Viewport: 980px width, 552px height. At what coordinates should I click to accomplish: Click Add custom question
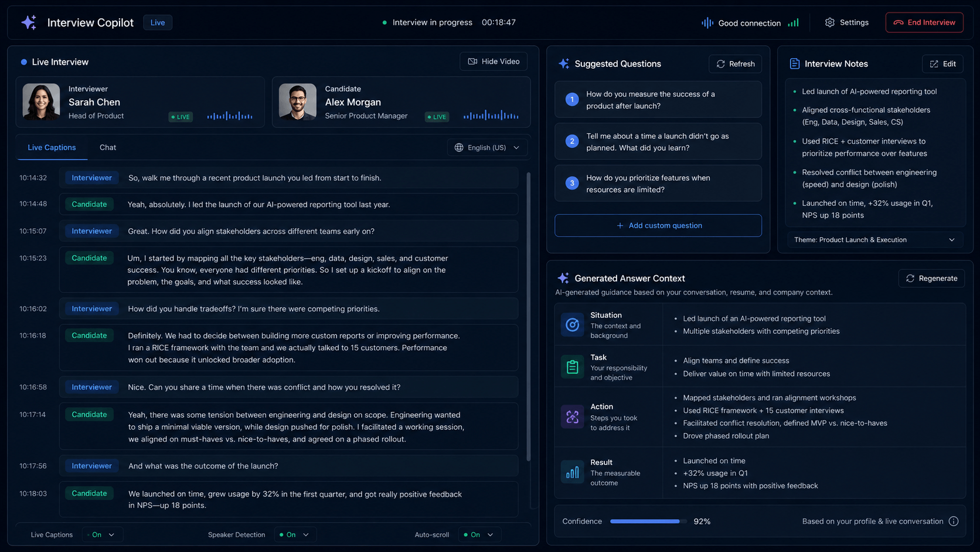(658, 225)
